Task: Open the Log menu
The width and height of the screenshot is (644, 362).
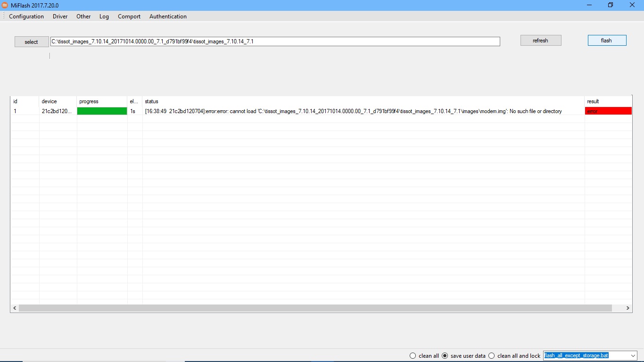Action: coord(104,16)
